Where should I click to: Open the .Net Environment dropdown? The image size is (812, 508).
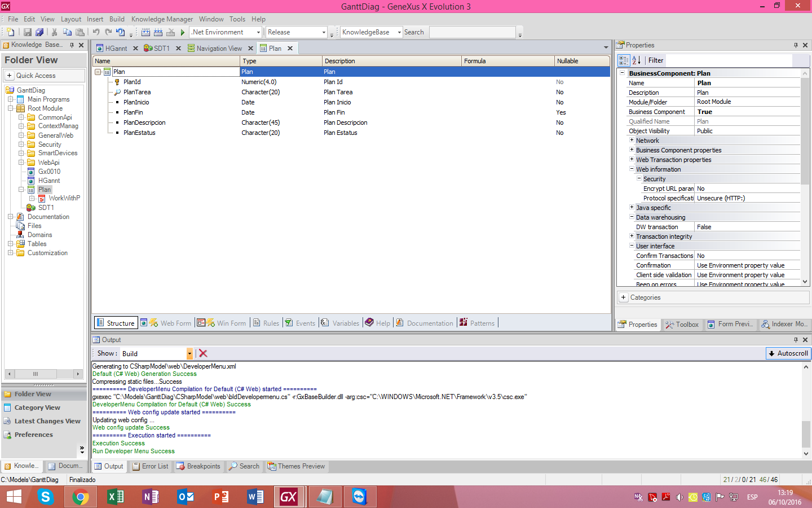click(x=259, y=32)
